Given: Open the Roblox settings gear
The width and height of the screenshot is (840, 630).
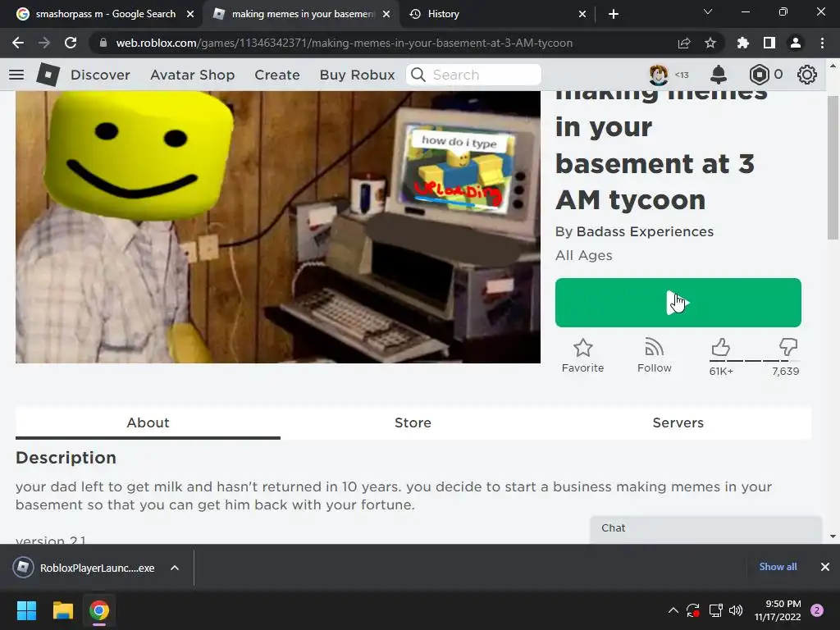Looking at the screenshot, I should pyautogui.click(x=807, y=75).
